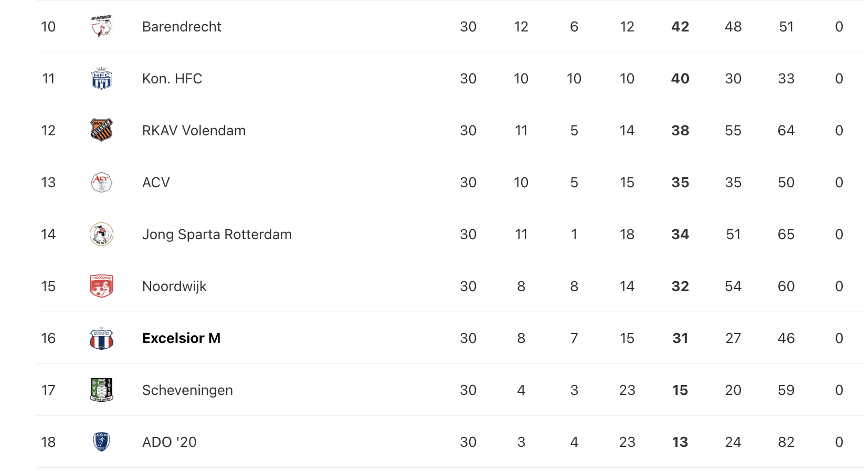Open the bold Excelsior M team link

point(181,338)
